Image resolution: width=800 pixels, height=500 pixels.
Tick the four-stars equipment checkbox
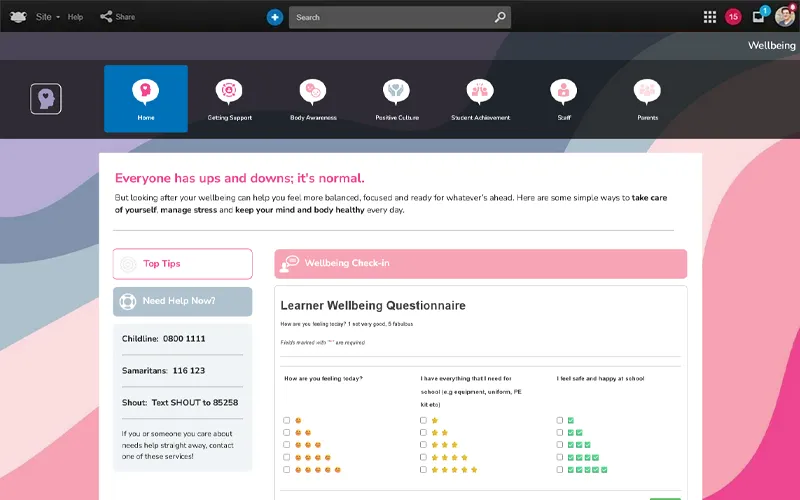[x=423, y=457]
